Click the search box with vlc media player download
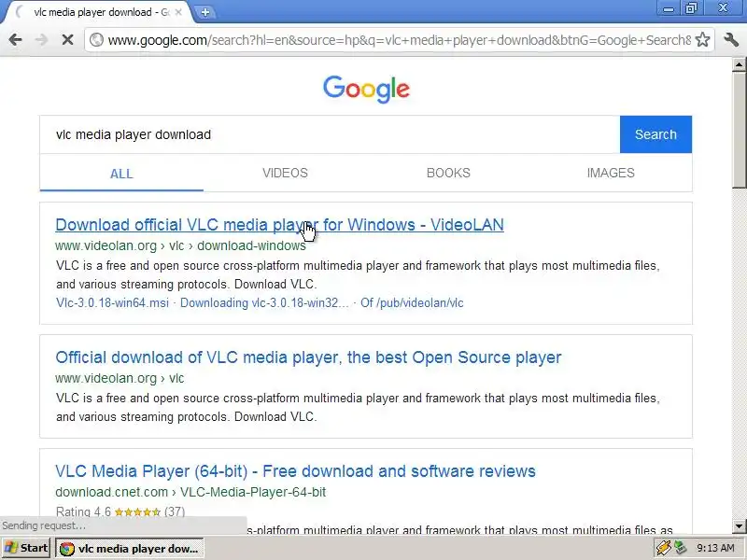The image size is (747, 560). pyautogui.click(x=330, y=134)
